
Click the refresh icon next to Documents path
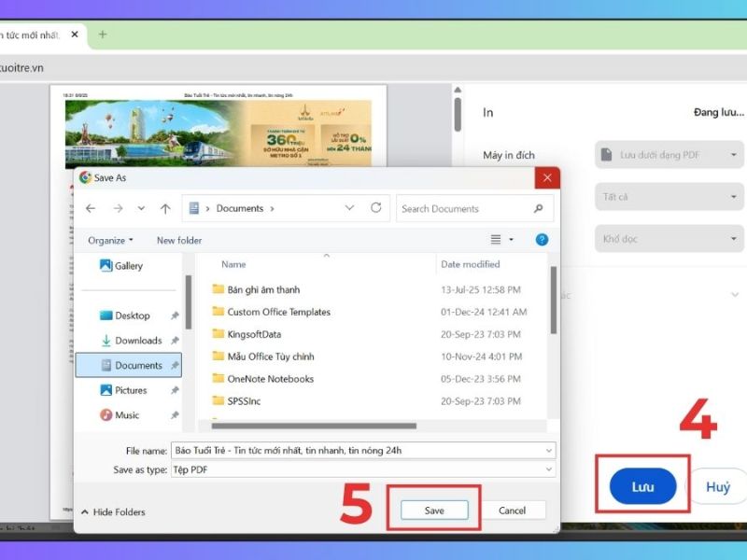[377, 207]
